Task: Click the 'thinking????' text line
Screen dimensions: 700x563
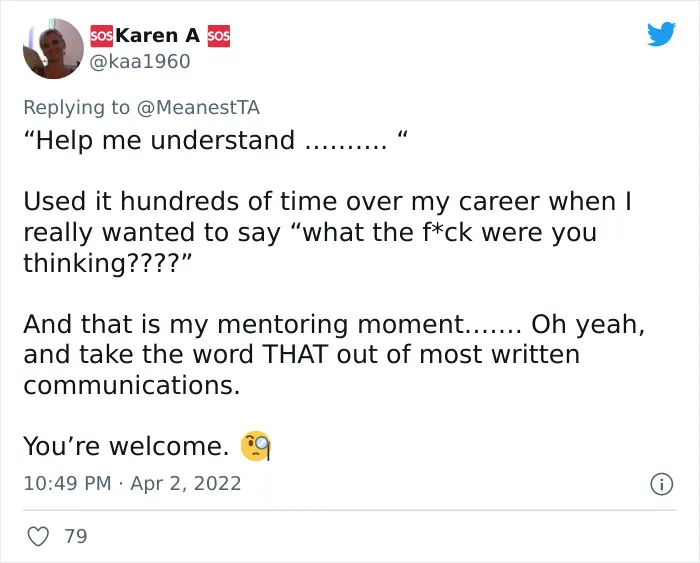Action: tap(108, 263)
